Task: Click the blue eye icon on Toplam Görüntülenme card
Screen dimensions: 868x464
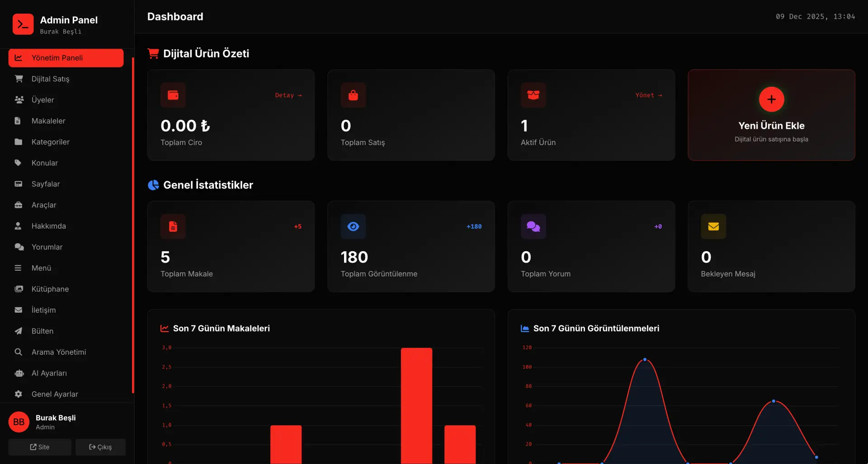Action: [x=353, y=226]
